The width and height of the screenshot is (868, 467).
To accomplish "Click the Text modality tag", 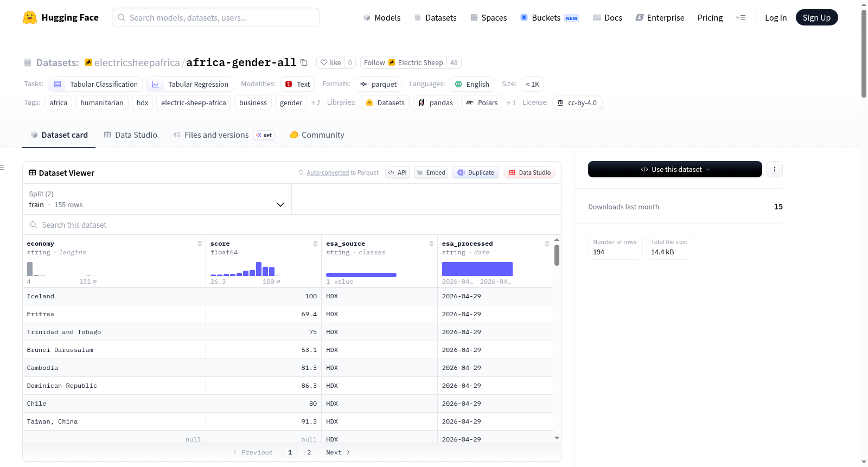I will [297, 84].
